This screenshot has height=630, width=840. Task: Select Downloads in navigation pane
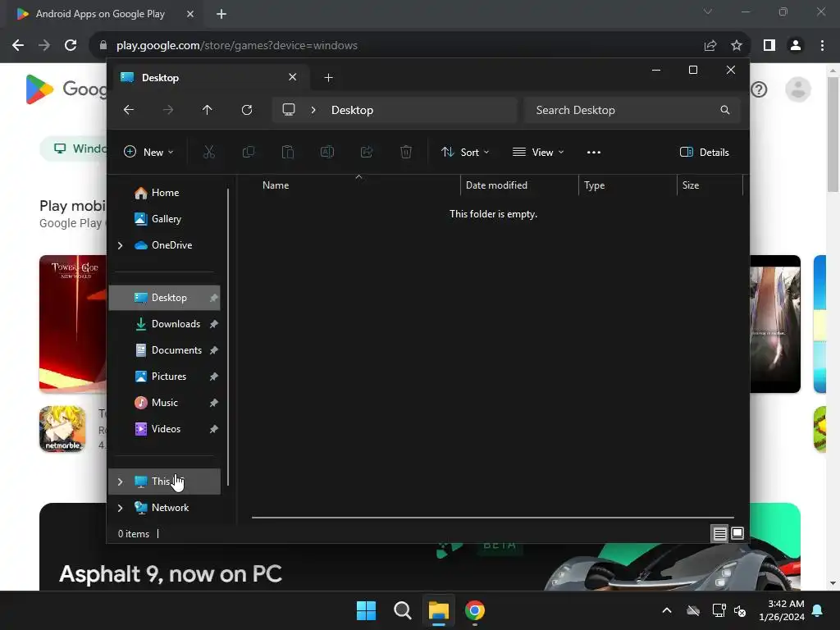tap(165, 324)
